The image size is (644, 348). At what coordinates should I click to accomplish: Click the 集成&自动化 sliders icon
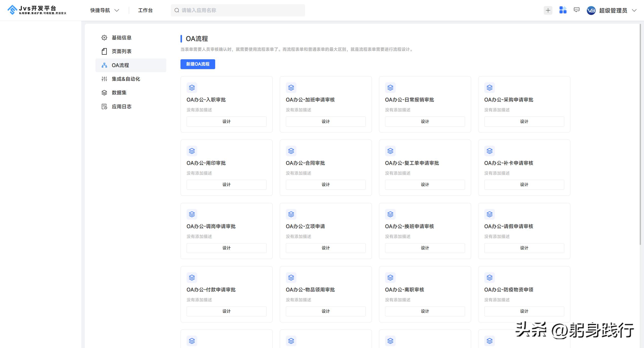(x=104, y=79)
